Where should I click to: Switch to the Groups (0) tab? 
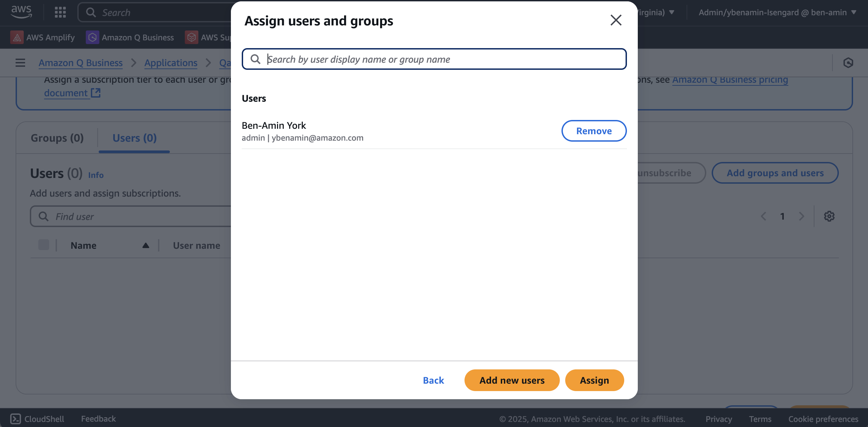click(x=57, y=138)
